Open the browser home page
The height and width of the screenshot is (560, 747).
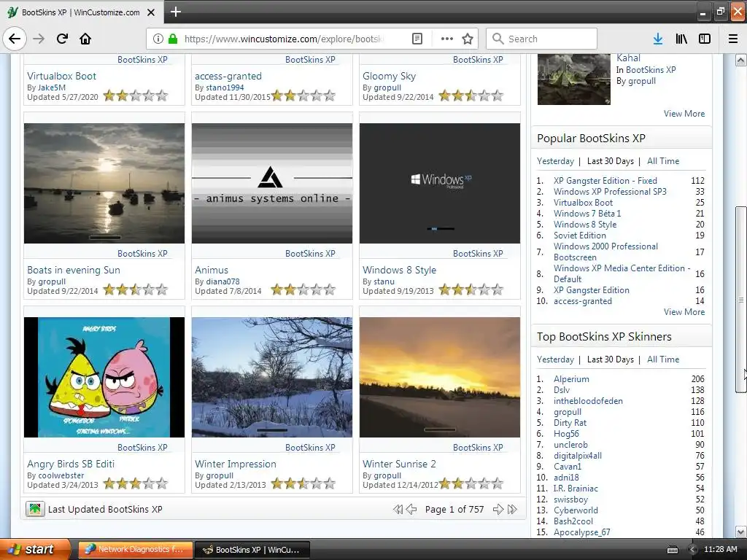[x=85, y=39]
